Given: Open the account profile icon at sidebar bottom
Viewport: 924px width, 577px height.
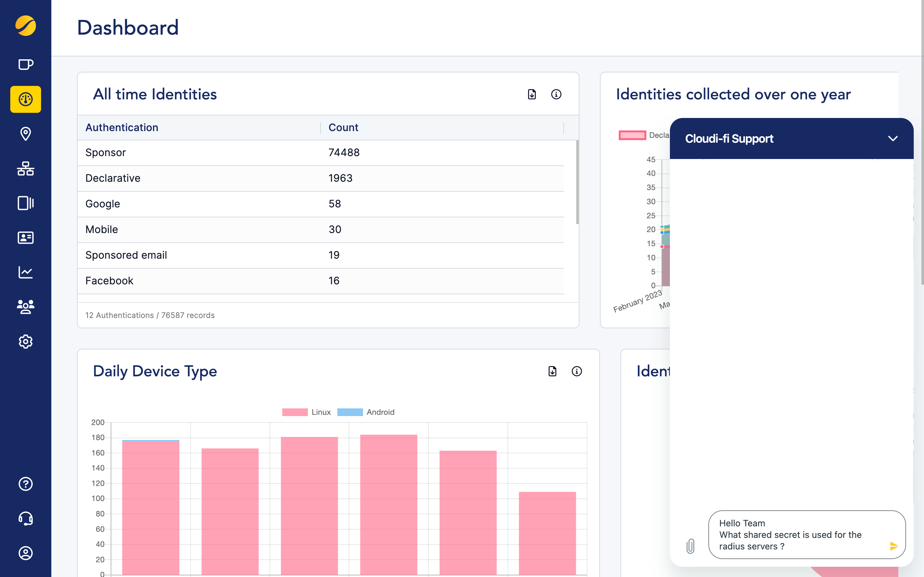Looking at the screenshot, I should 25,553.
